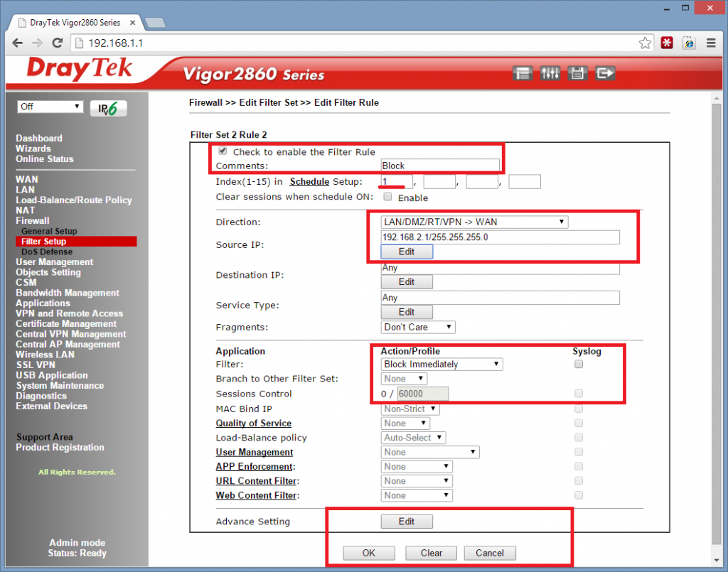Click the red asterisk extension icon
The width and height of the screenshot is (728, 572).
click(x=667, y=43)
